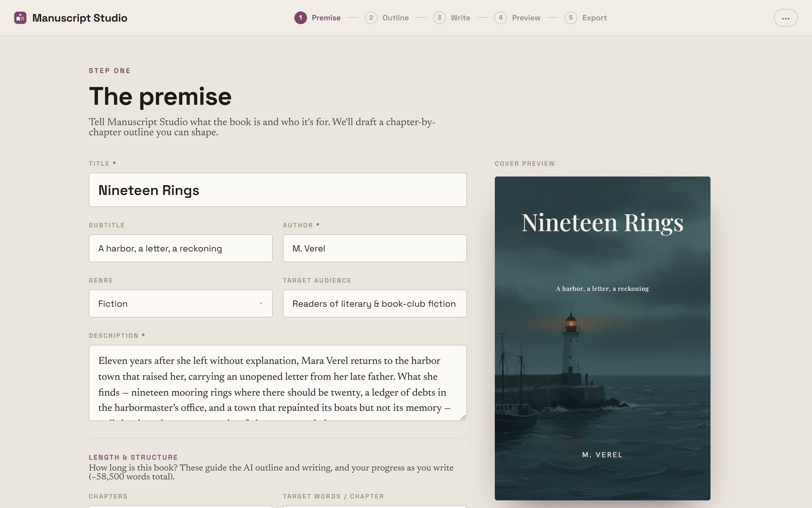Click the 'M. VEREL' author text on cover
Viewport: 812px width, 508px height.
click(602, 455)
